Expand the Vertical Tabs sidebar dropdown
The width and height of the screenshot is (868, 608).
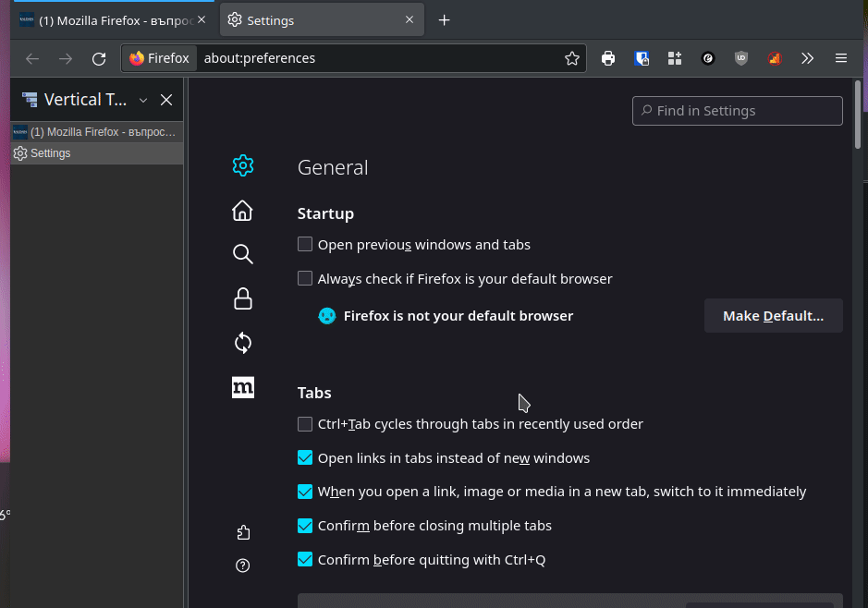[143, 100]
